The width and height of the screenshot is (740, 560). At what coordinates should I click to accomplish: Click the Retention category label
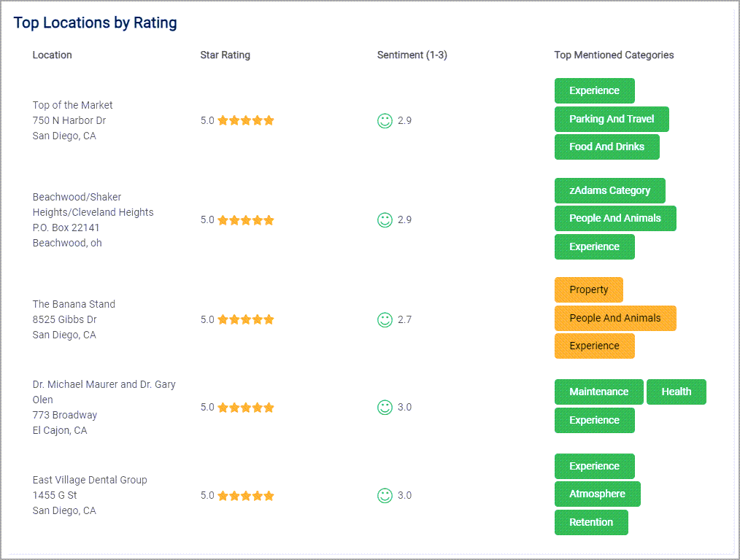click(x=591, y=522)
